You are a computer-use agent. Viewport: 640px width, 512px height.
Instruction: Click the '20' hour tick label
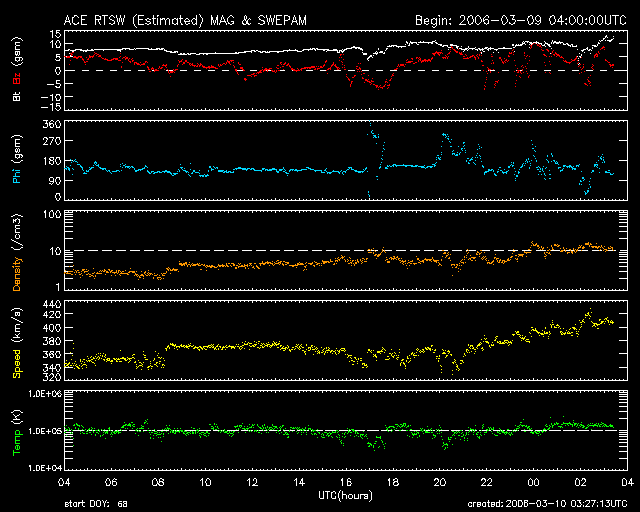pyautogui.click(x=440, y=482)
